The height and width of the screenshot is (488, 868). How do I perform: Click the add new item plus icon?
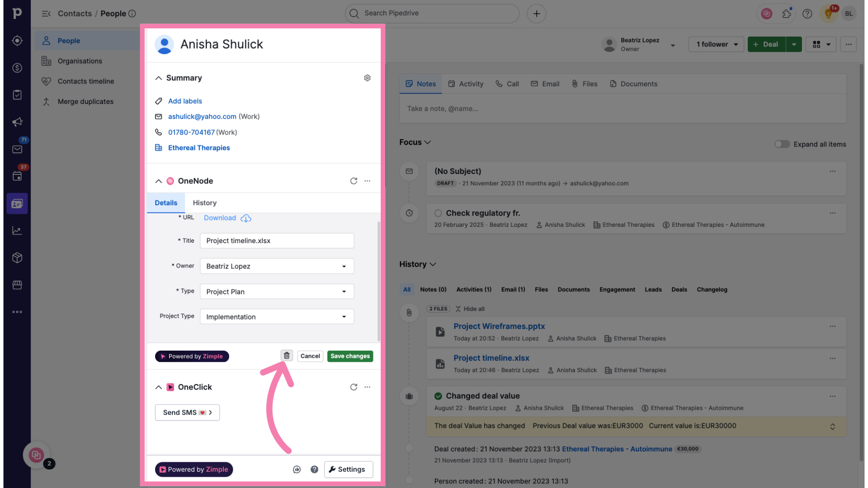535,13
